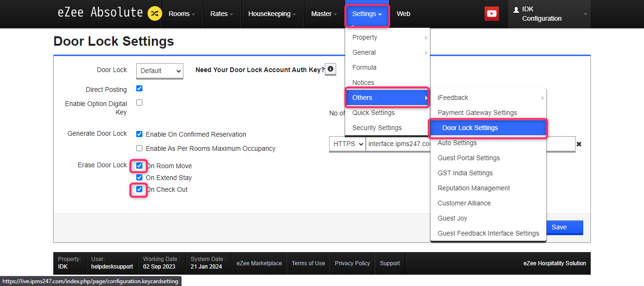The width and height of the screenshot is (644, 286).
Task: Click the Save button
Action: click(564, 227)
